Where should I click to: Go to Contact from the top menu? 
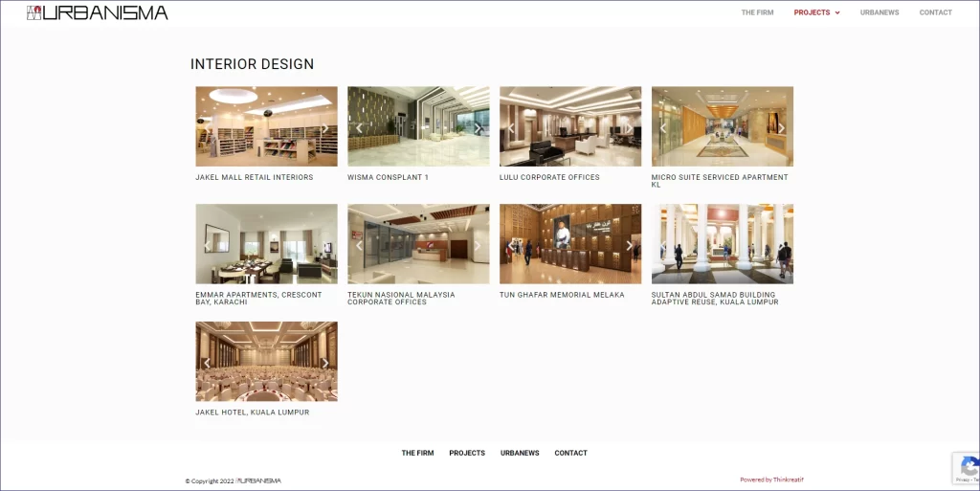(x=935, y=12)
